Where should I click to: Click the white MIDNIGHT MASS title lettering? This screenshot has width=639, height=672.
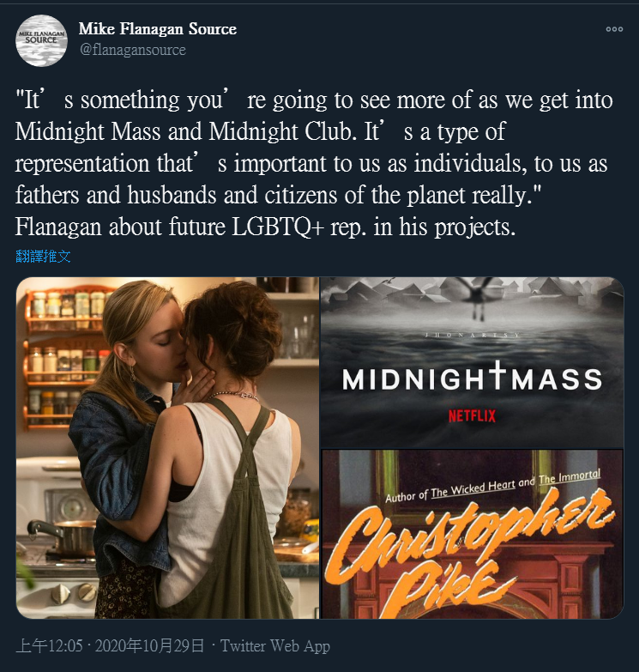point(472,378)
